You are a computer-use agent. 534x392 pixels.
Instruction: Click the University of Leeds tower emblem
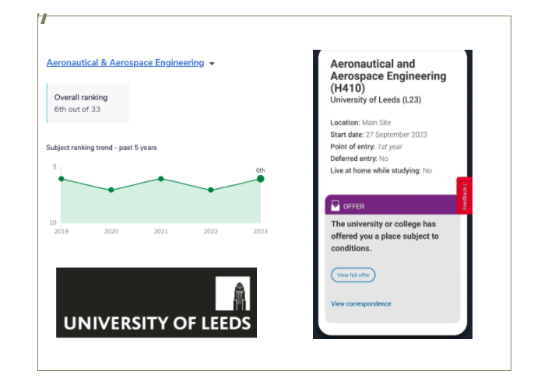click(x=237, y=294)
